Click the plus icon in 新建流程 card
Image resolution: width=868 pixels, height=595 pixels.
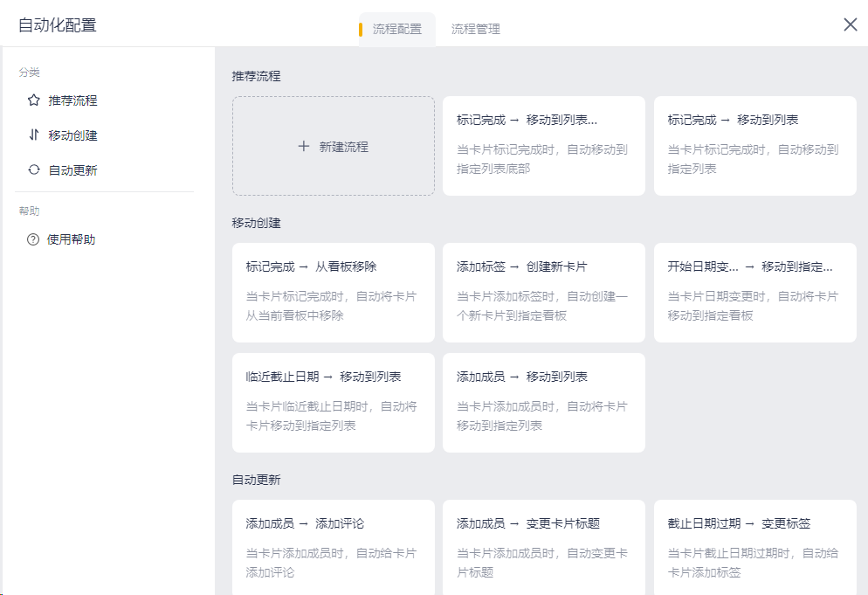(304, 147)
